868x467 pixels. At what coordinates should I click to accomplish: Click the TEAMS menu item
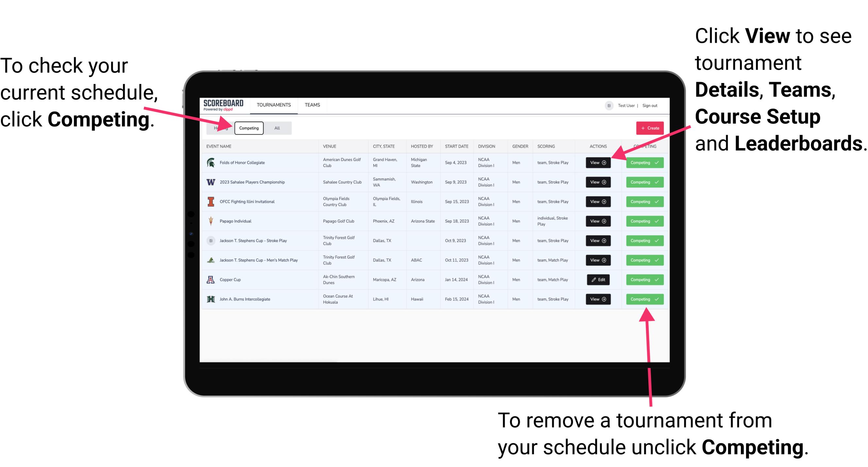pos(312,105)
